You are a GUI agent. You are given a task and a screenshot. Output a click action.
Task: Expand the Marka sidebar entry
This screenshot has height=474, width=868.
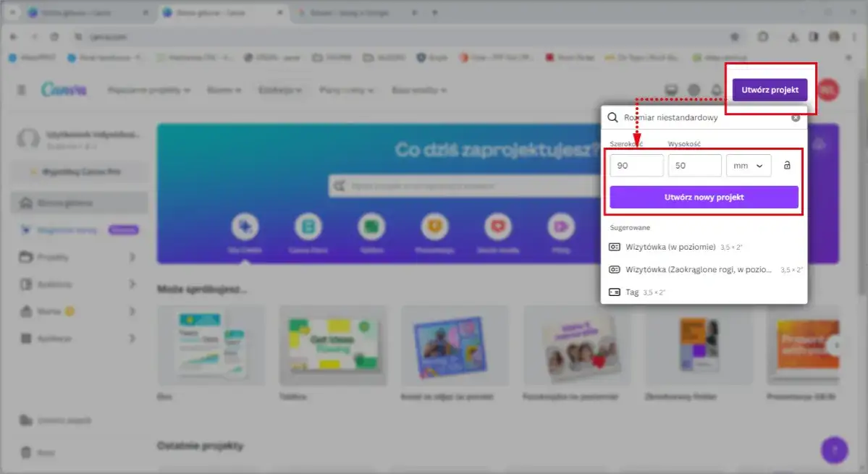[x=132, y=311]
